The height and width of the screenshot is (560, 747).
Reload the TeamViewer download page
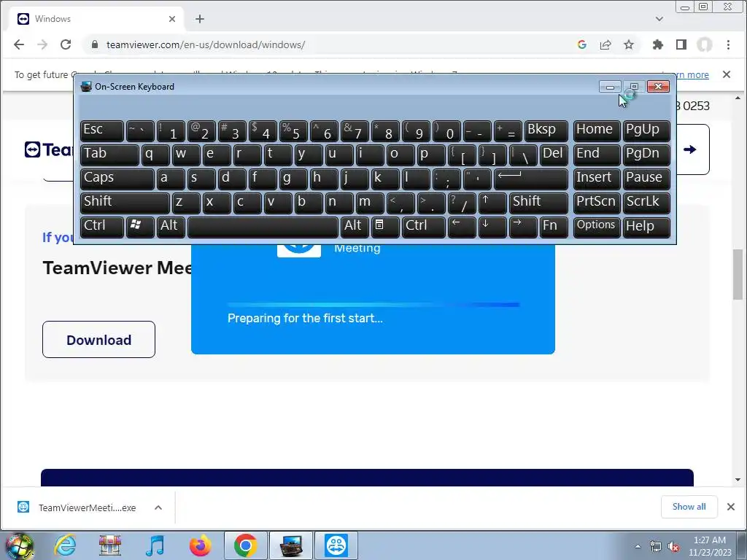(66, 44)
